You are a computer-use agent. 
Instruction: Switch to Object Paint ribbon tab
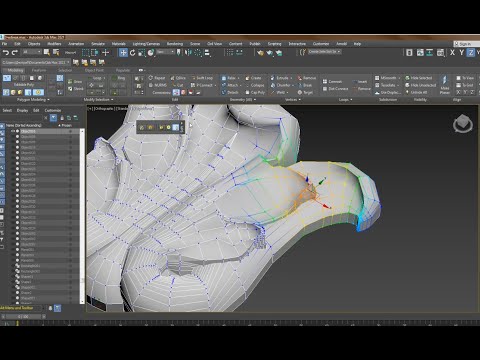tap(94, 70)
